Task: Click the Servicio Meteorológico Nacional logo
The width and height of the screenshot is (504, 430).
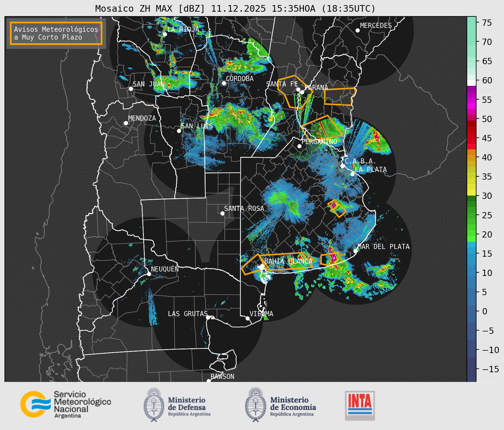Action: (66, 404)
